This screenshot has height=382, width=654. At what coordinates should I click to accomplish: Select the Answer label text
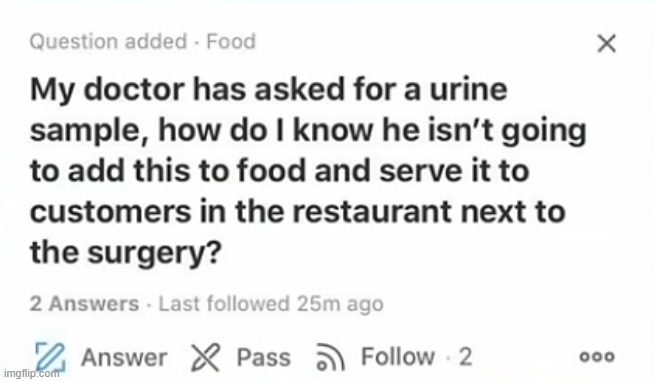click(124, 357)
